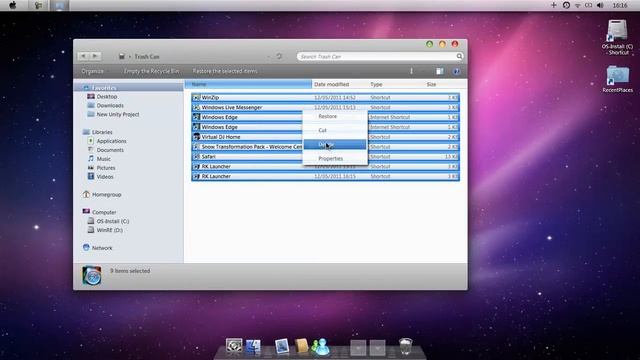Viewport: 640px width, 360px height.
Task: Open the RecentPlaces desktop folder
Action: 618,79
